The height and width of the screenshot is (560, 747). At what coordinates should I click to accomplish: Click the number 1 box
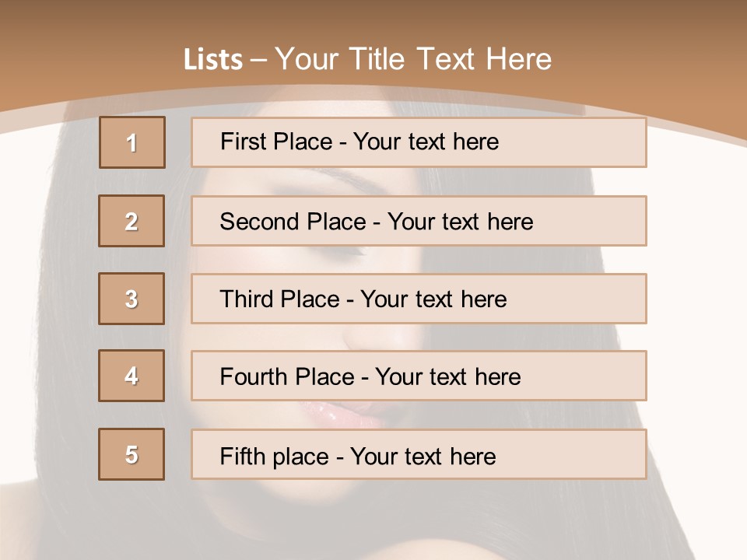pyautogui.click(x=132, y=142)
